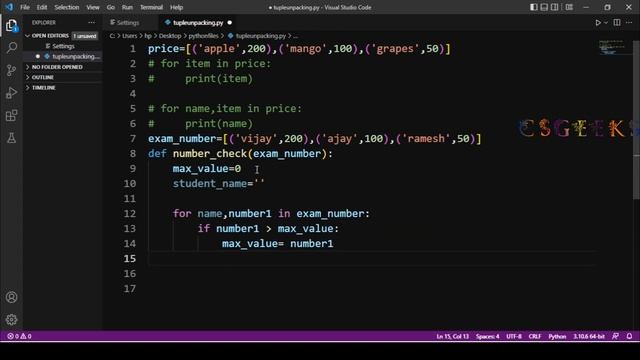Screen dimensions: 640x360
Task: Toggle secondary side bar layout icon
Action: (x=555, y=7)
